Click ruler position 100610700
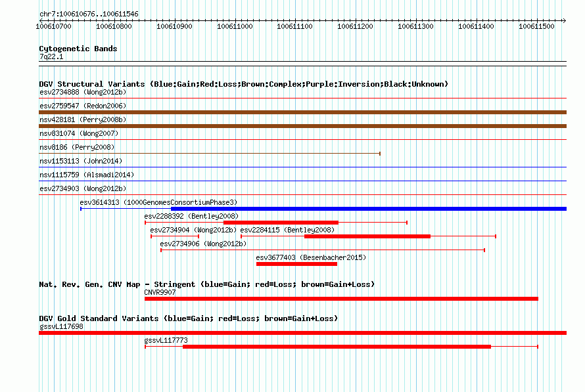Viewport: 585px width, 392px height. coord(53,26)
